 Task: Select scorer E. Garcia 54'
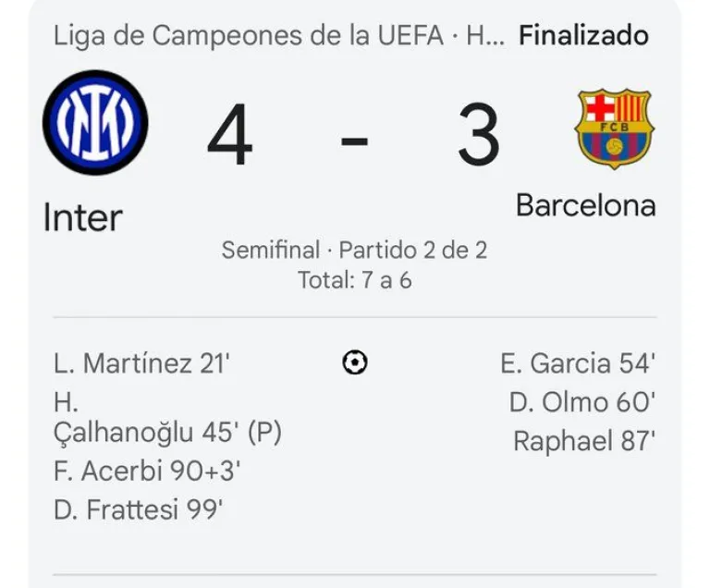(x=578, y=364)
